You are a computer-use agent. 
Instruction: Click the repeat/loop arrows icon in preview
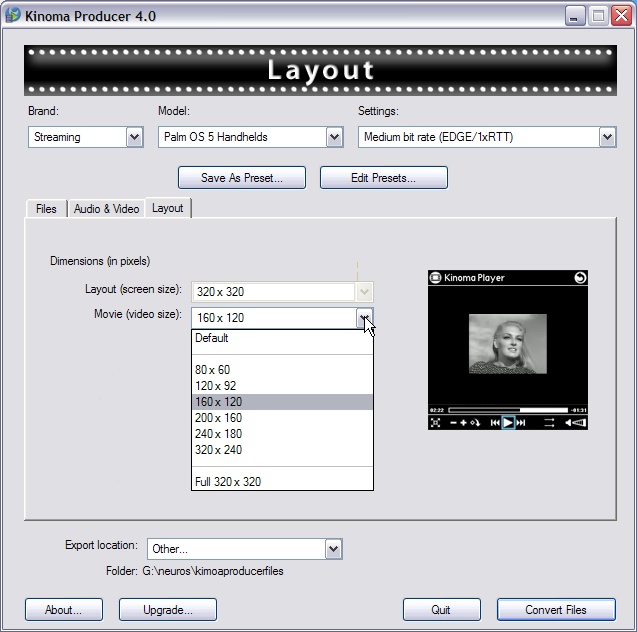[549, 423]
